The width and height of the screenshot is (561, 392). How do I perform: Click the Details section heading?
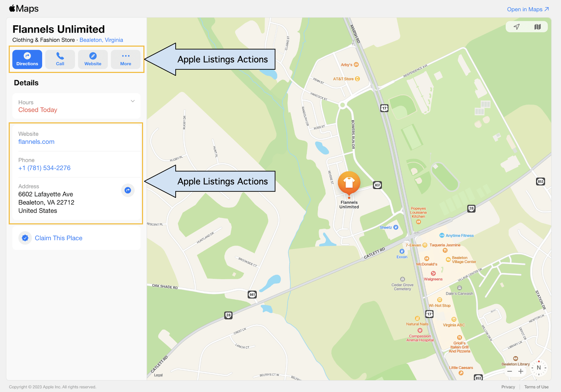click(26, 83)
